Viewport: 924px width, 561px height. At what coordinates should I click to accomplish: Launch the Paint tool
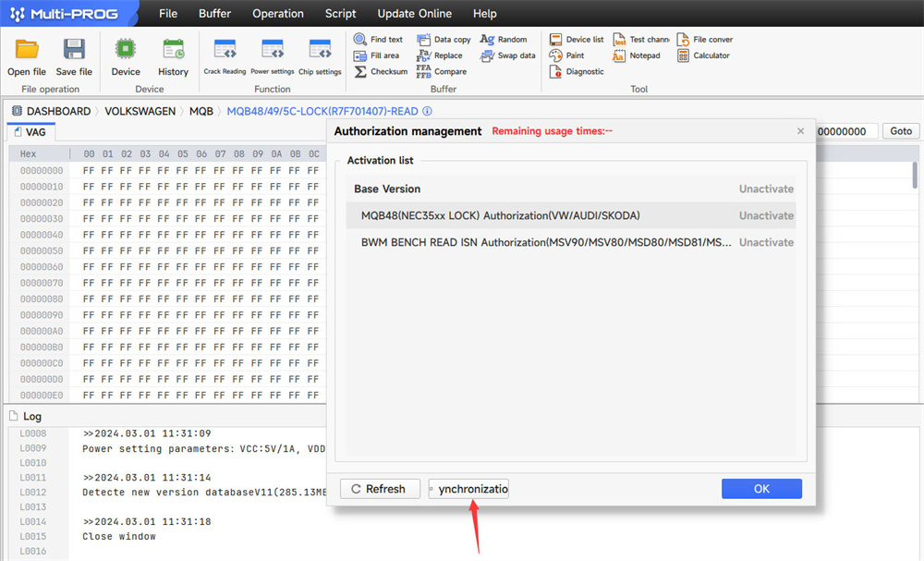pyautogui.click(x=567, y=55)
